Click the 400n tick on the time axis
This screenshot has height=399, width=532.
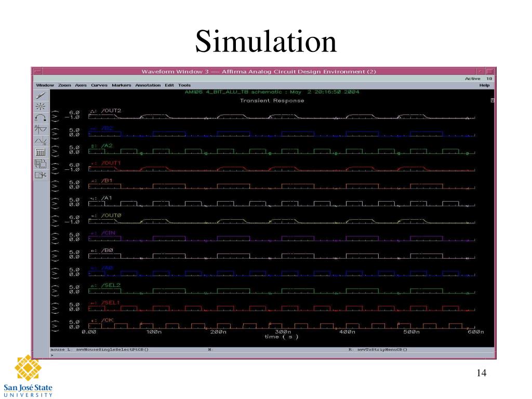pos(347,332)
